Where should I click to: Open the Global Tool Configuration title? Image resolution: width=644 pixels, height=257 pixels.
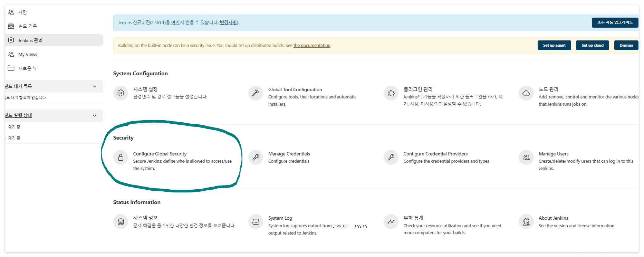tap(295, 89)
